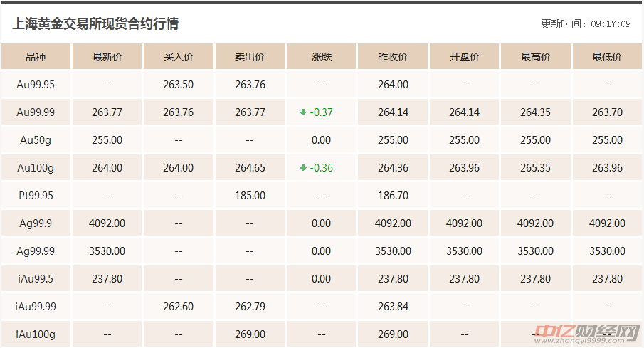Select the iAu100g contract row label

[x=36, y=334]
